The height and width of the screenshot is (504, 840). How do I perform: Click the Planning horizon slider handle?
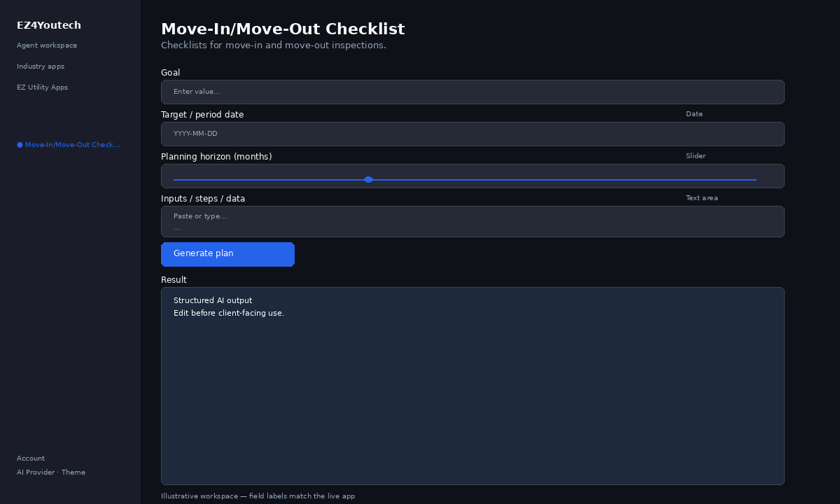pyautogui.click(x=369, y=180)
